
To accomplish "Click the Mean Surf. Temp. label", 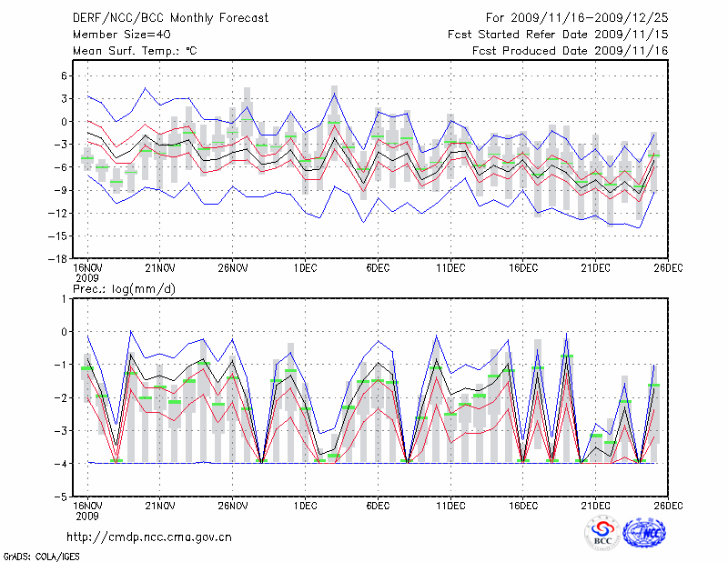I will (x=135, y=51).
